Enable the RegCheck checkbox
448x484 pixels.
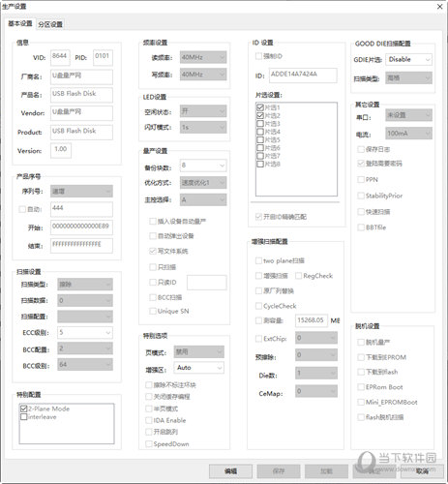click(298, 276)
